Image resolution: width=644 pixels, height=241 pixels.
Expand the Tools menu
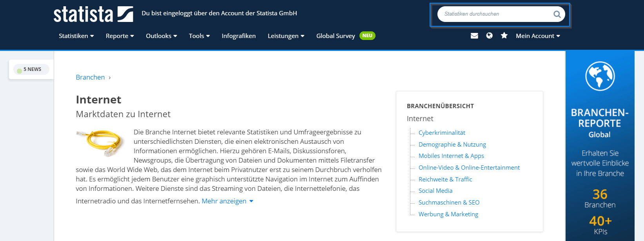[x=199, y=36]
